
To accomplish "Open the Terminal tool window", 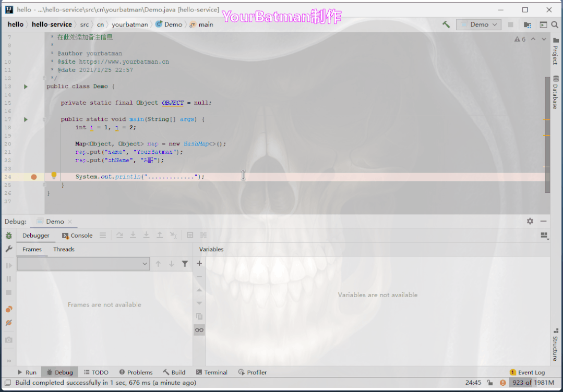I will click(x=212, y=372).
